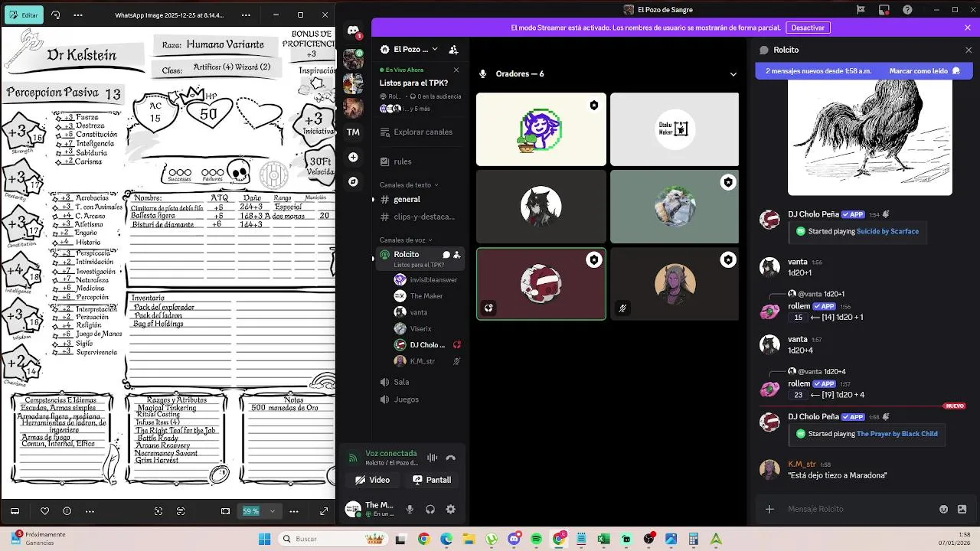Open more options beside the Photos info icon

(x=90, y=510)
